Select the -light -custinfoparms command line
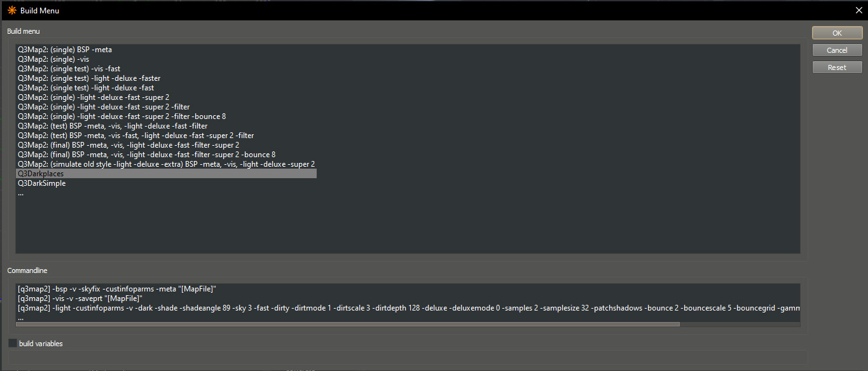868x371 pixels. pos(408,308)
